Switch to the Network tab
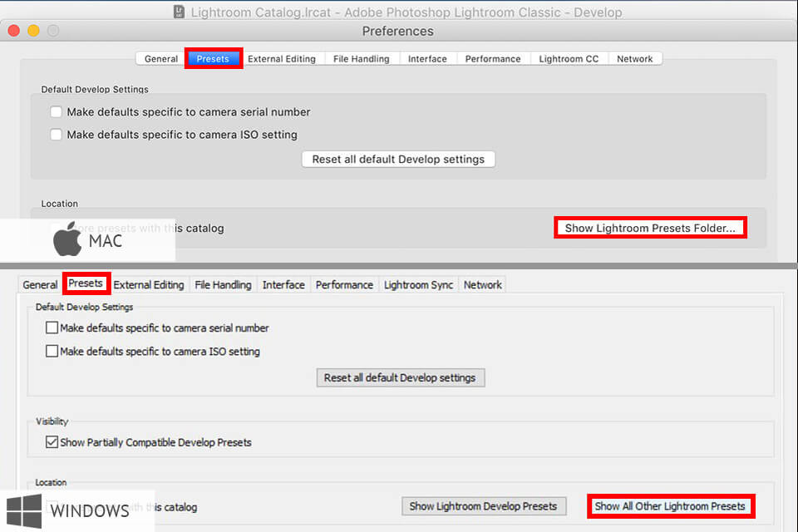The height and width of the screenshot is (532, 798). coord(635,58)
